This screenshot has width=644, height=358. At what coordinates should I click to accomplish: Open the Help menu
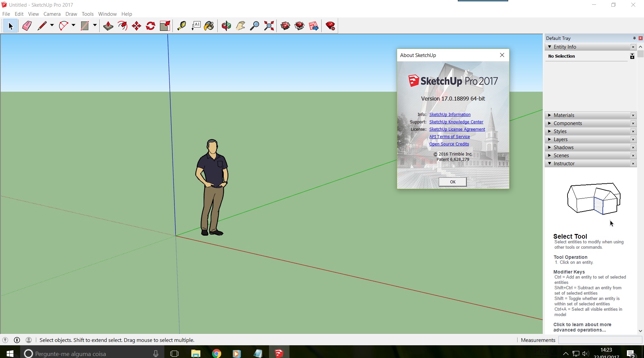(127, 14)
